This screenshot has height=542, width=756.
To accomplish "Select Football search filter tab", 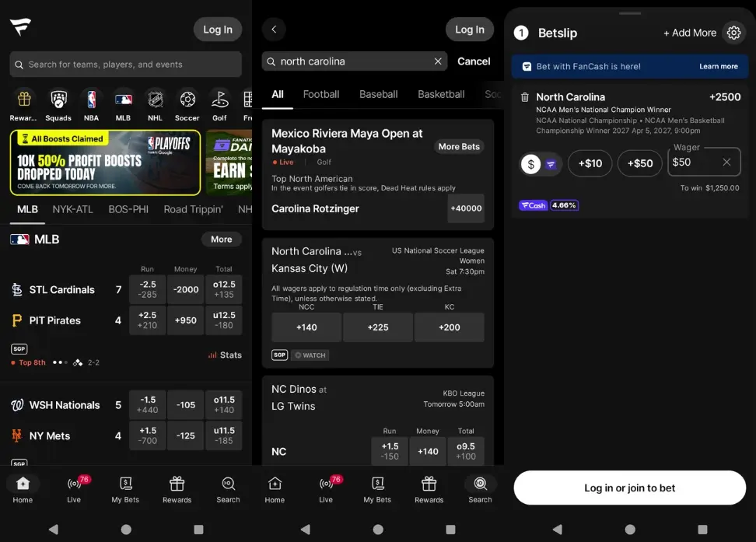I will (x=321, y=95).
